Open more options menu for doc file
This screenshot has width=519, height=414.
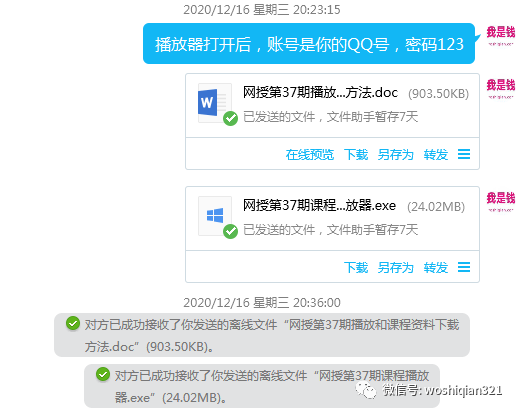(x=464, y=154)
